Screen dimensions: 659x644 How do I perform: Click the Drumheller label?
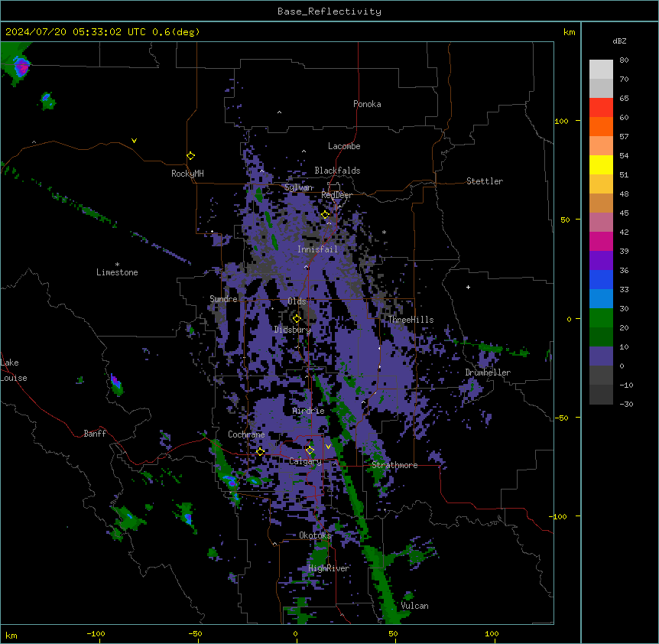coord(488,372)
